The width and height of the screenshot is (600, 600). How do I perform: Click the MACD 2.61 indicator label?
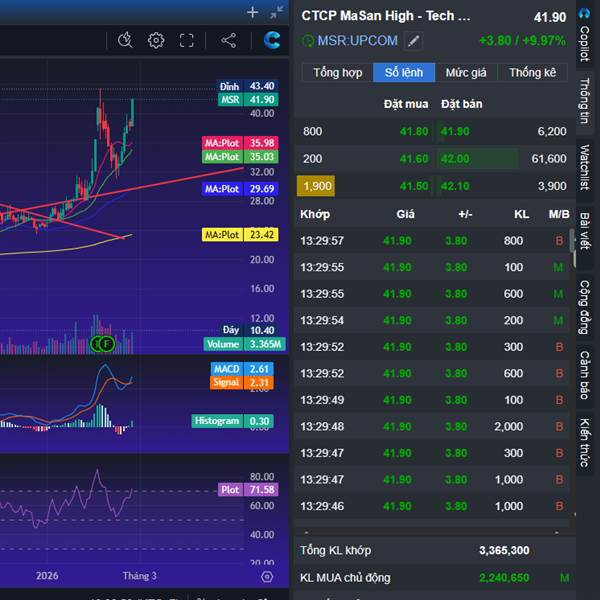[242, 369]
